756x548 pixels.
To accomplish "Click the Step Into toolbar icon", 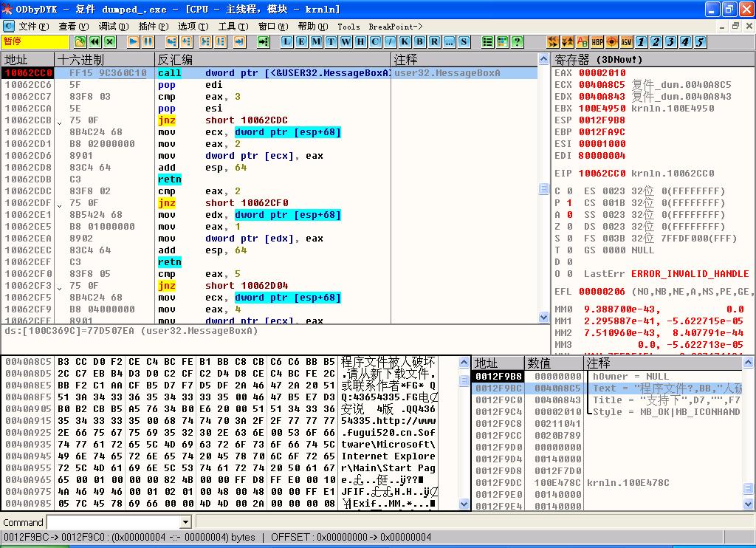I will click(x=171, y=42).
